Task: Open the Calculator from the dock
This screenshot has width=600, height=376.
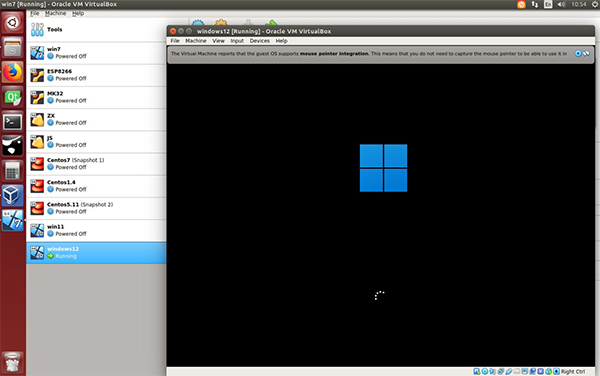Action: coord(13,171)
